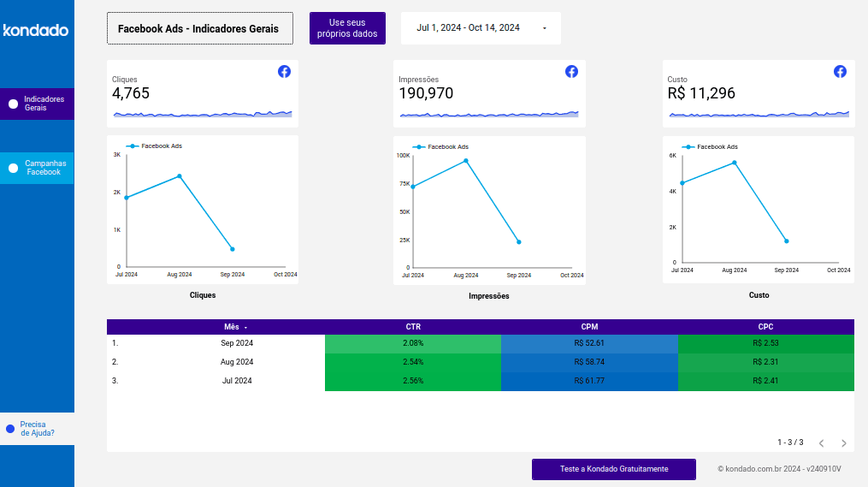The width and height of the screenshot is (868, 487).
Task: Click the Kondado logo
Action: [36, 31]
